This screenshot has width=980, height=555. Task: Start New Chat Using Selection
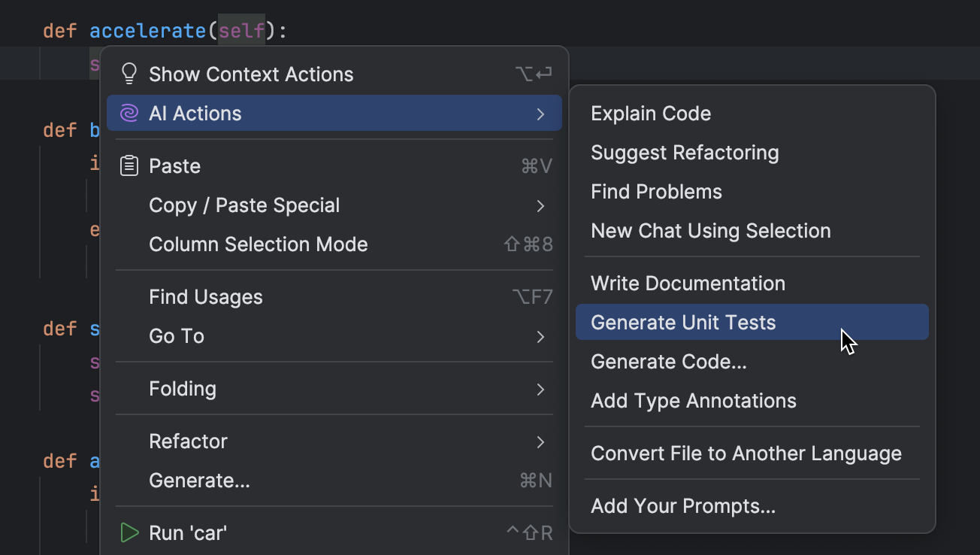710,231
